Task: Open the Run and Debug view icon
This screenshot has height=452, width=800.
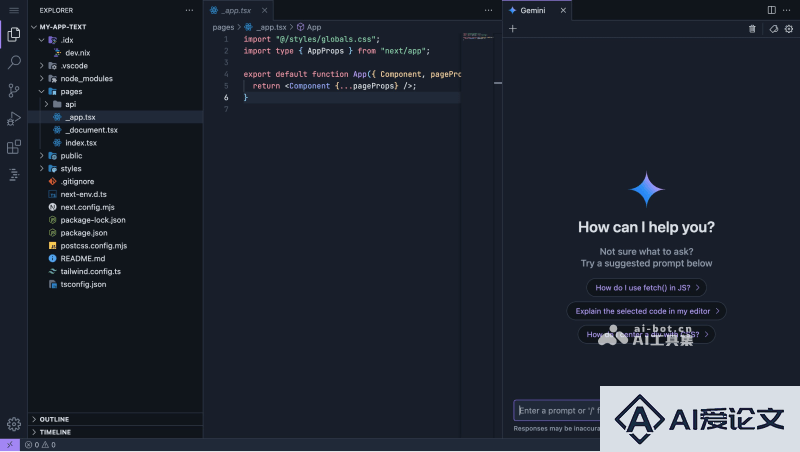Action: [x=14, y=119]
